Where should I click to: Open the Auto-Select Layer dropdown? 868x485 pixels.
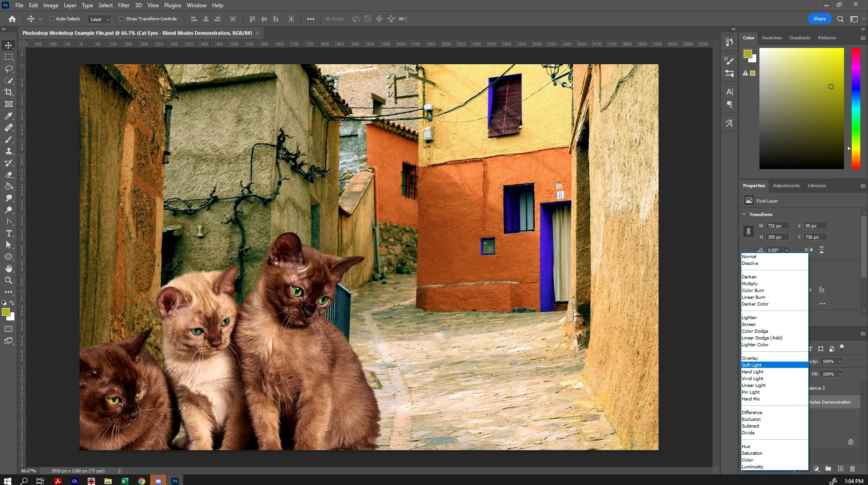point(100,19)
